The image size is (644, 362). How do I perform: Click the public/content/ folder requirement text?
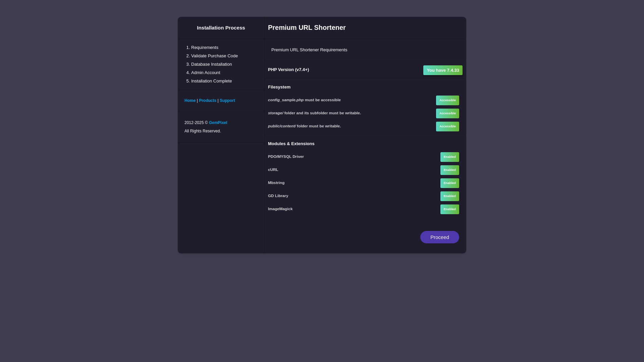click(304, 126)
